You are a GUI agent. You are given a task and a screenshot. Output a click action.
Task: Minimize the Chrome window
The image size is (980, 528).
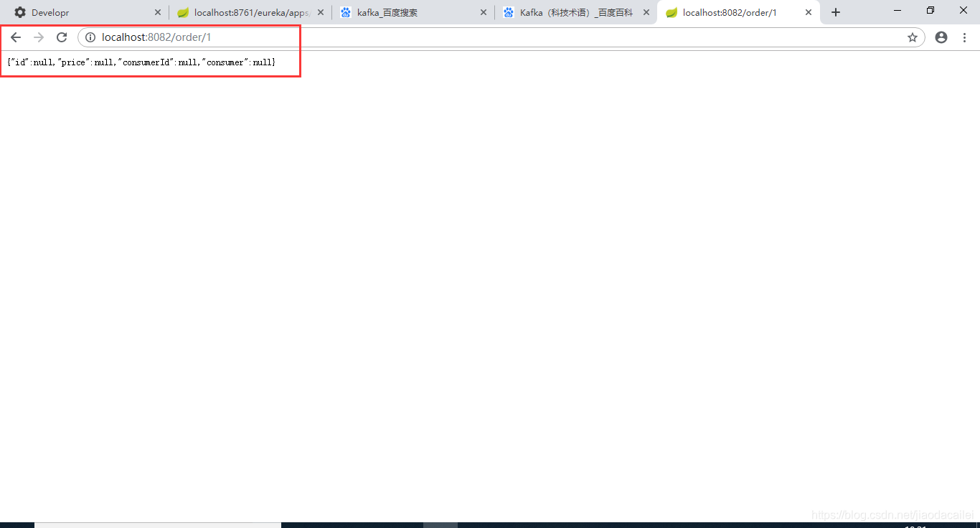pyautogui.click(x=897, y=10)
